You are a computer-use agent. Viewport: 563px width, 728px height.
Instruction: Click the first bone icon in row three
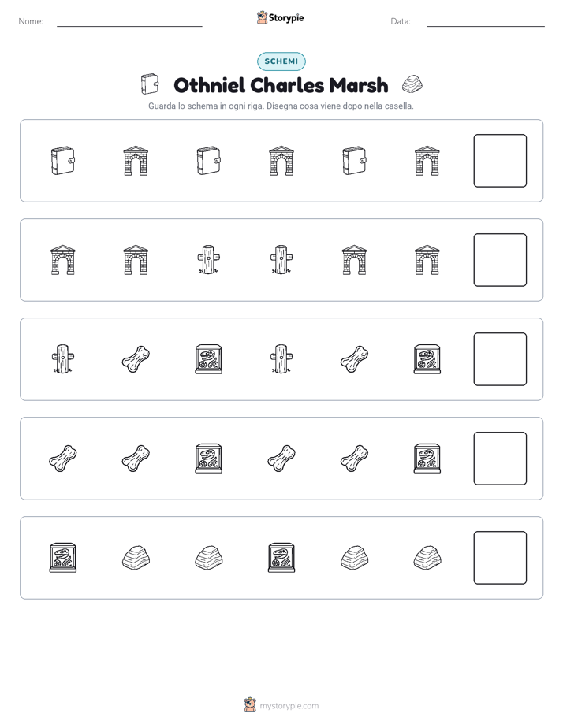tap(136, 359)
